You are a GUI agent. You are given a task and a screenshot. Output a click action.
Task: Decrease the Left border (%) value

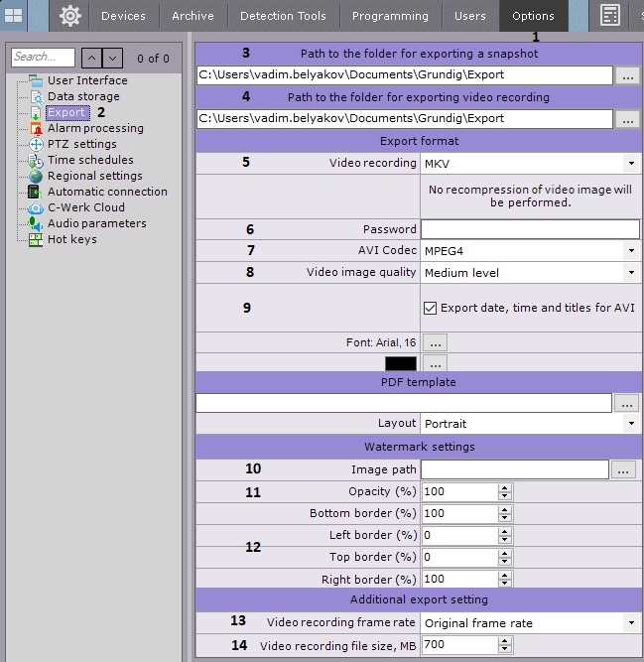coord(505,540)
